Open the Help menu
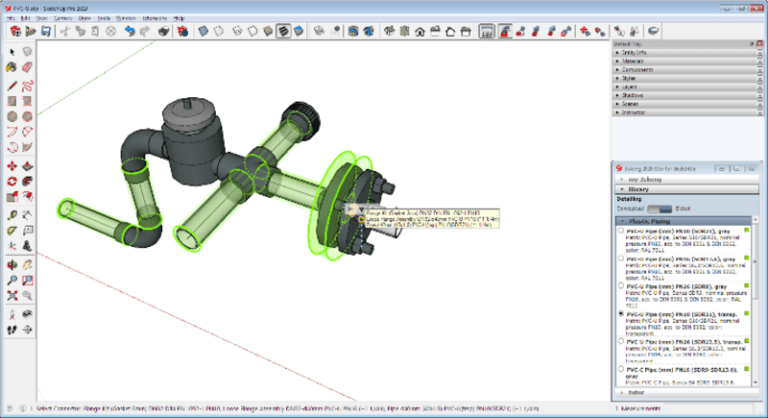The height and width of the screenshot is (418, 768). [x=179, y=18]
